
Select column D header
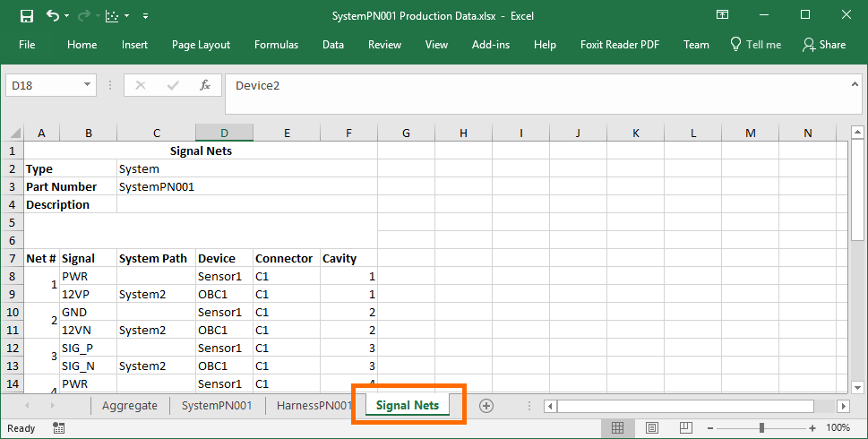(x=224, y=133)
